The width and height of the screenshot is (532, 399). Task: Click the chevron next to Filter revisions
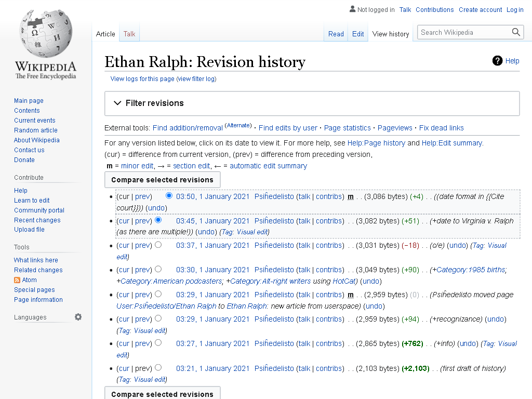pyautogui.click(x=117, y=103)
